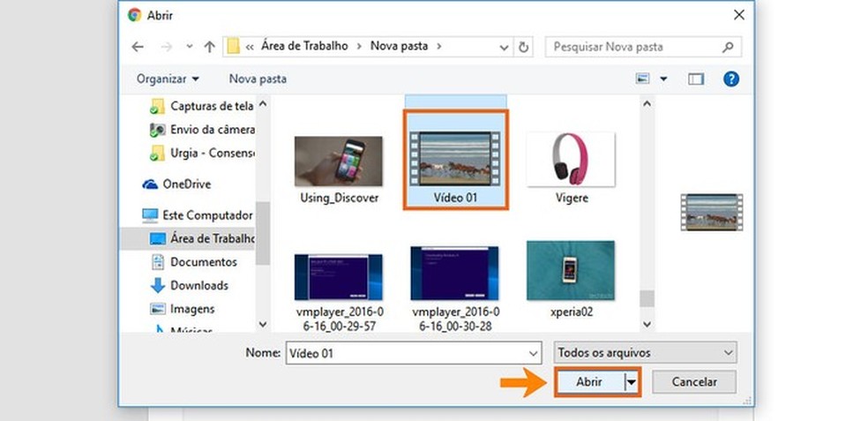The width and height of the screenshot is (868, 421).
Task: Click the Chrome icon in title bar
Action: [x=134, y=15]
